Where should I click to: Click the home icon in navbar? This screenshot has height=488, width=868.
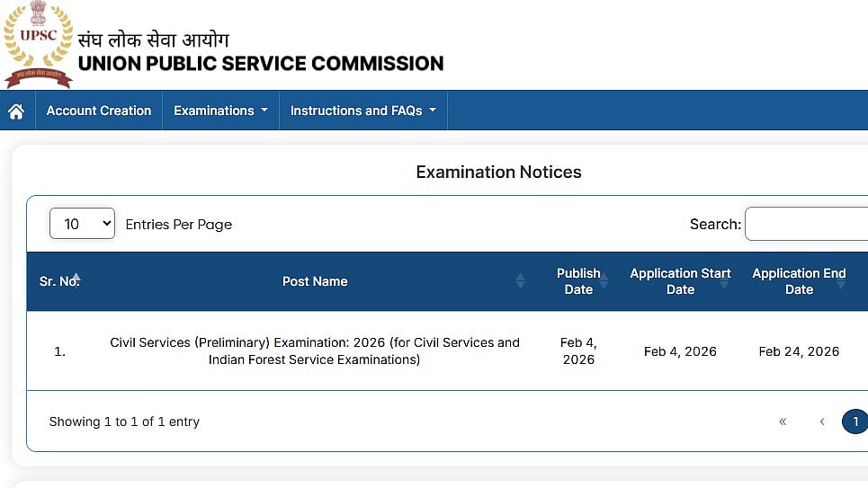click(x=16, y=111)
